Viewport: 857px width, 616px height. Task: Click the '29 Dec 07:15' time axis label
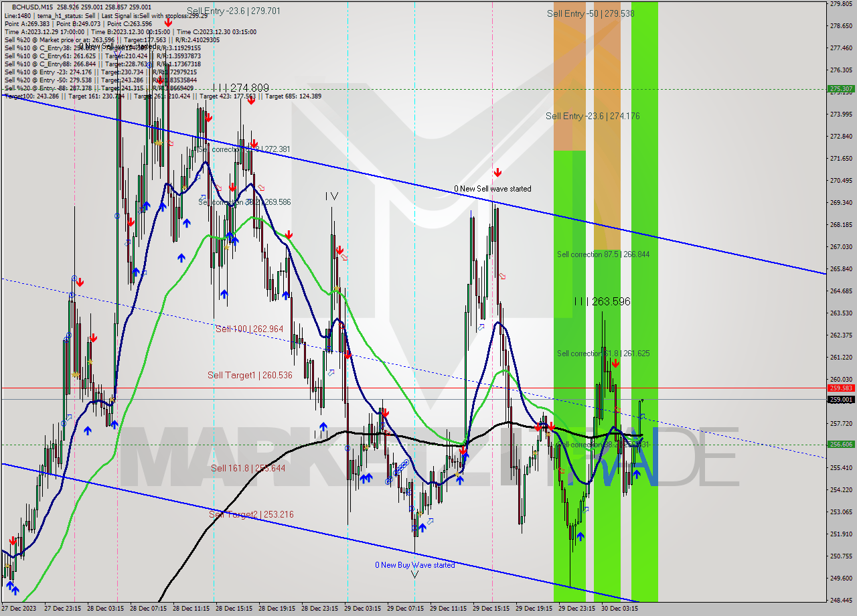pyautogui.click(x=406, y=609)
